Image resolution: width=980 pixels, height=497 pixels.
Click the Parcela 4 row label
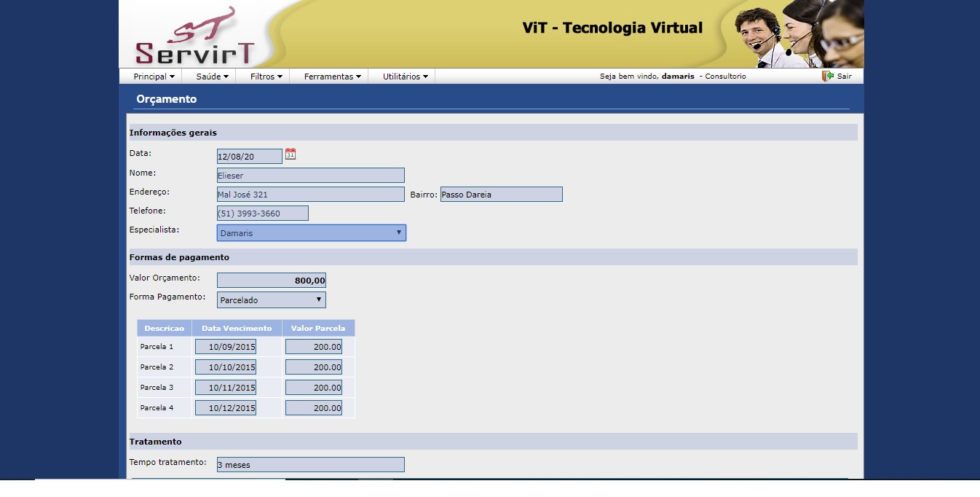tap(157, 408)
